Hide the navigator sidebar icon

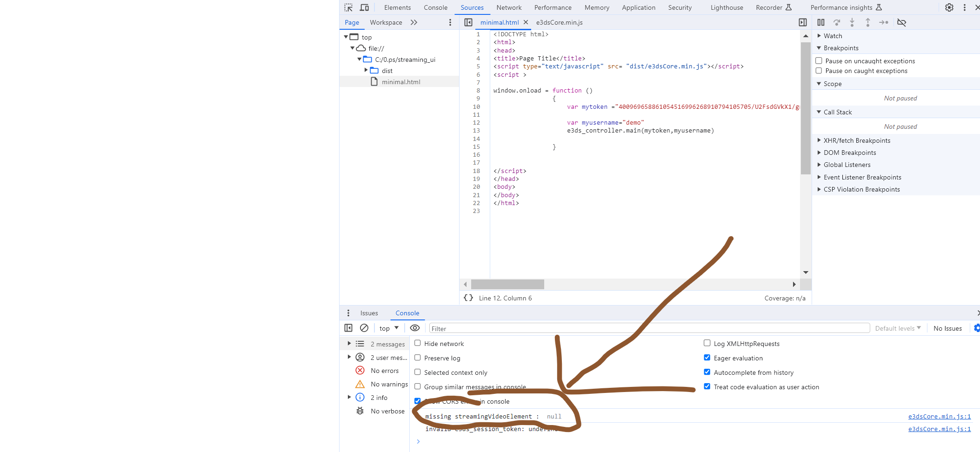tap(468, 22)
